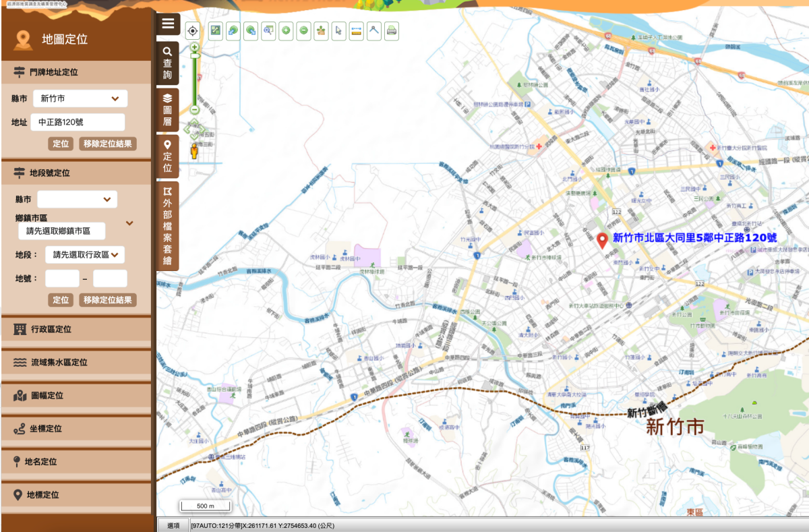Screen dimensions: 809x532
Task: Open the 縣市 dropdown showing 新竹市
Action: coord(80,98)
